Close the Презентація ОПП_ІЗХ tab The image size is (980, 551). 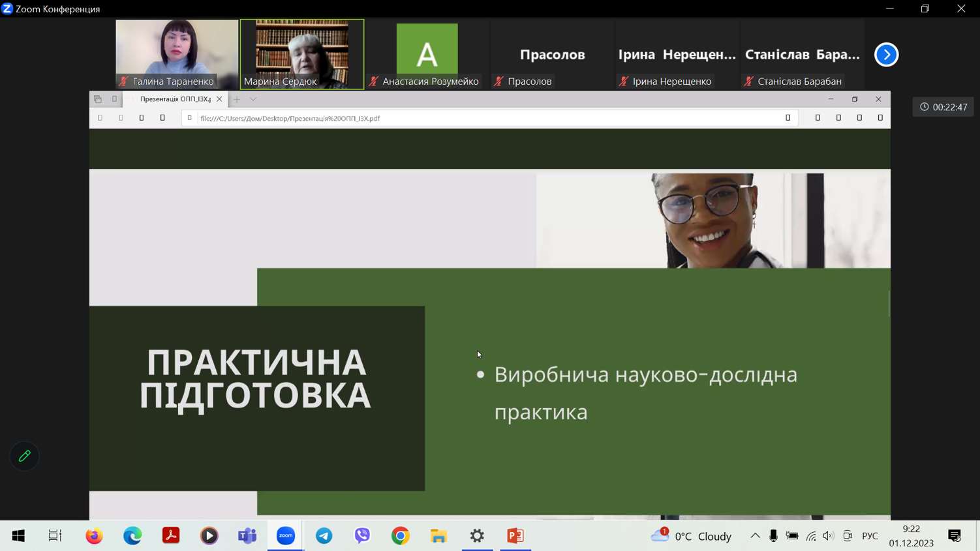tap(219, 99)
